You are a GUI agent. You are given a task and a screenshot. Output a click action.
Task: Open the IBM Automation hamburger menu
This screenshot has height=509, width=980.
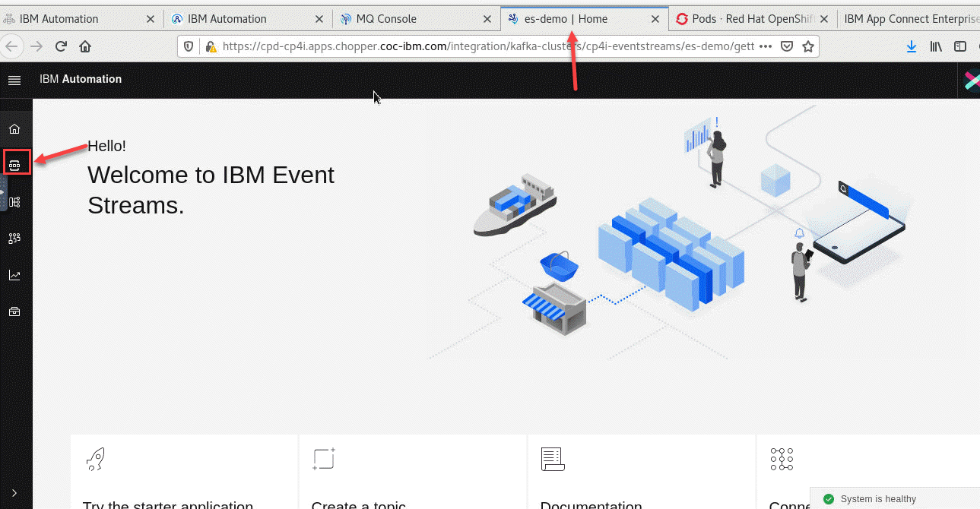(x=14, y=80)
